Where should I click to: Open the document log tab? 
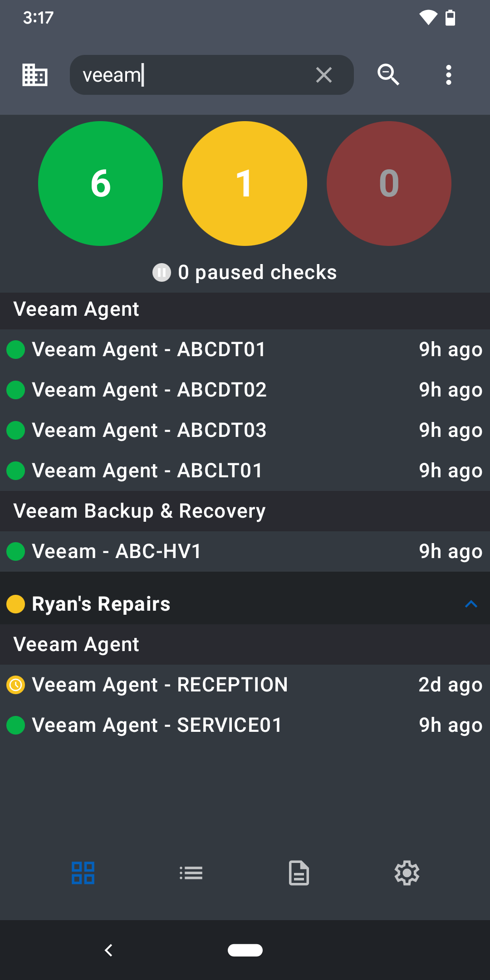click(x=299, y=873)
